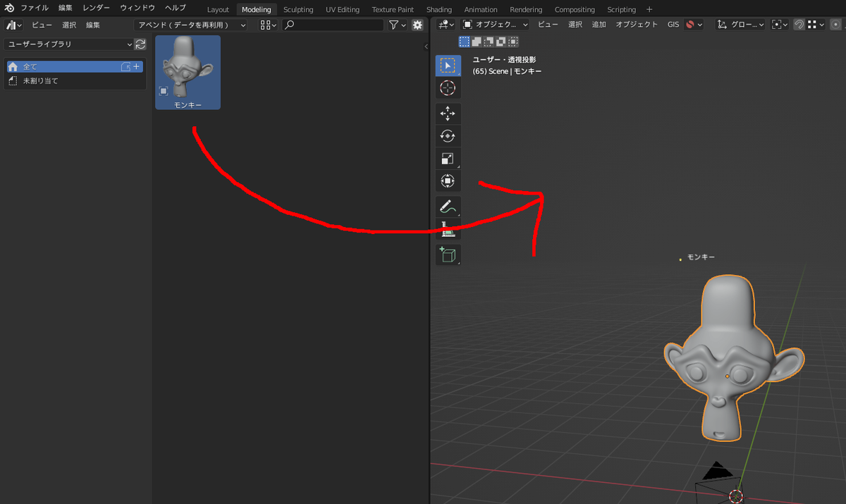Open the レンダー (Render) menu
The width and height of the screenshot is (846, 504).
(96, 8)
